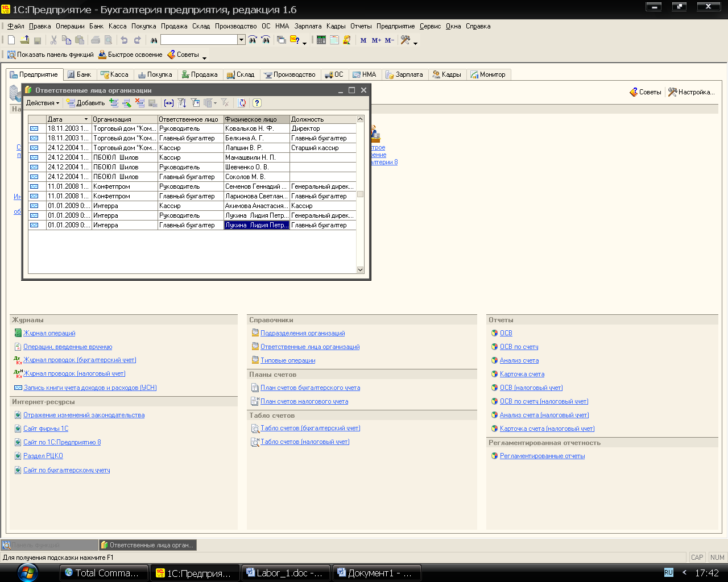The width and height of the screenshot is (728, 582).
Task: Open the Операции menu
Action: [70, 26]
